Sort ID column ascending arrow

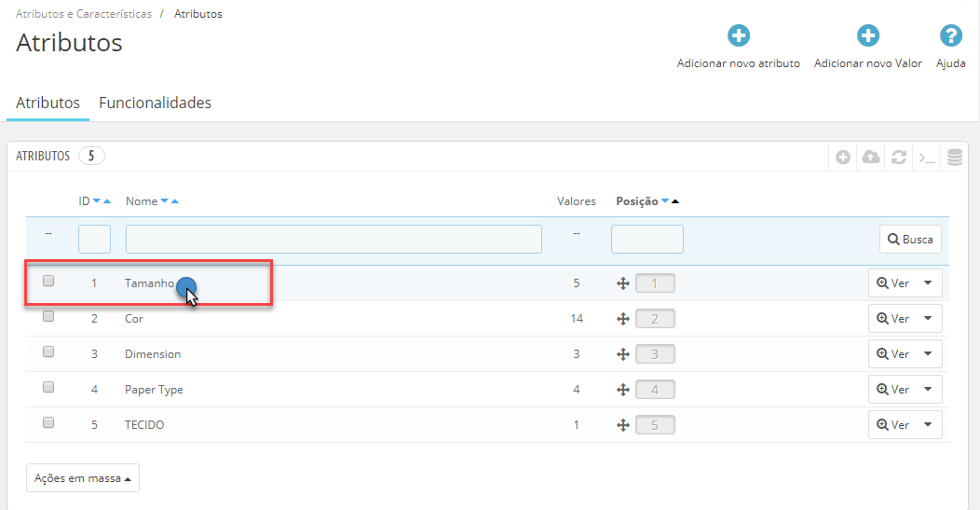[107, 200]
